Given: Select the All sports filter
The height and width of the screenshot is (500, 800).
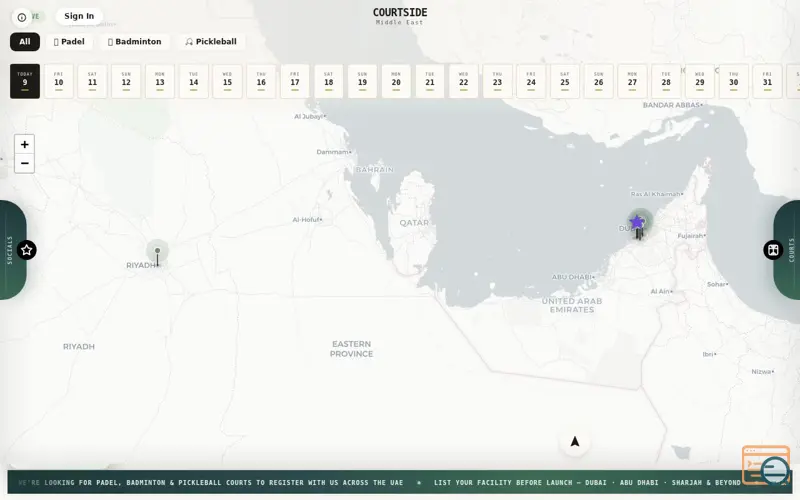Looking at the screenshot, I should pyautogui.click(x=25, y=42).
